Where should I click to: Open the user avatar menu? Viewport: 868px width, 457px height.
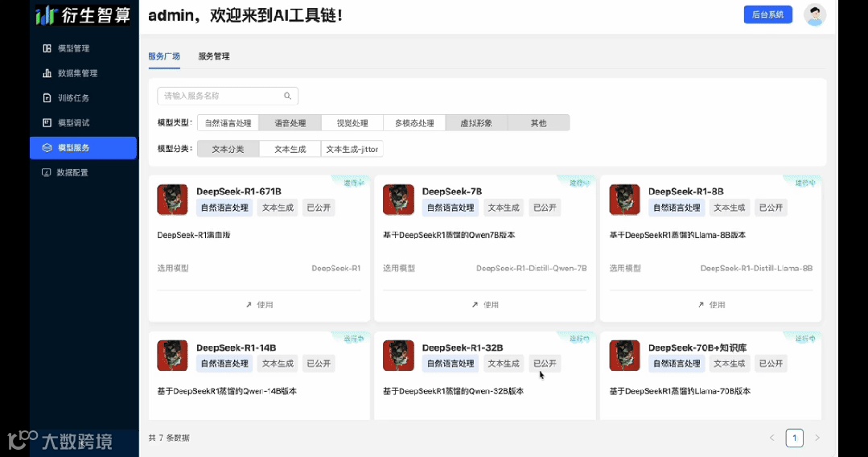[x=815, y=15]
